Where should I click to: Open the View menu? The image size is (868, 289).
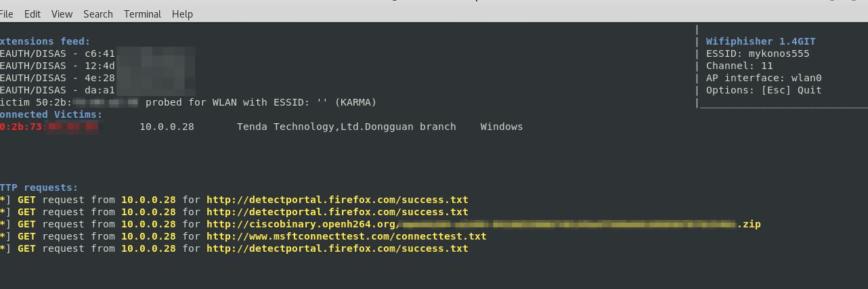coord(62,14)
